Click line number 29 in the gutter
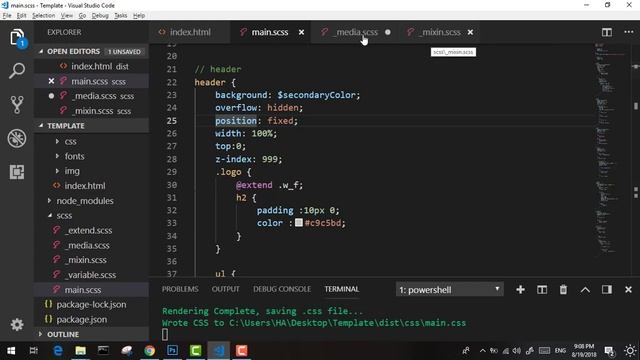Screen dimensions: 640x360 pos(172,172)
